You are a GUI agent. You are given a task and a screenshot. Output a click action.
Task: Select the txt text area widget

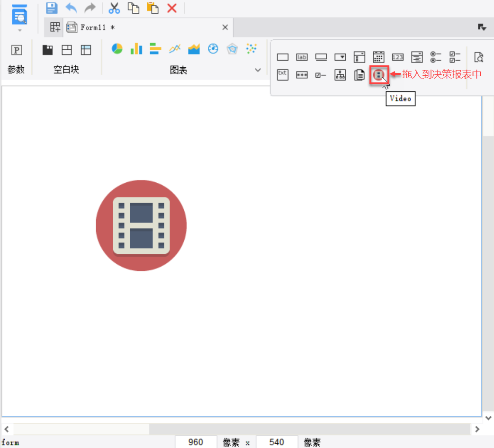(x=283, y=75)
